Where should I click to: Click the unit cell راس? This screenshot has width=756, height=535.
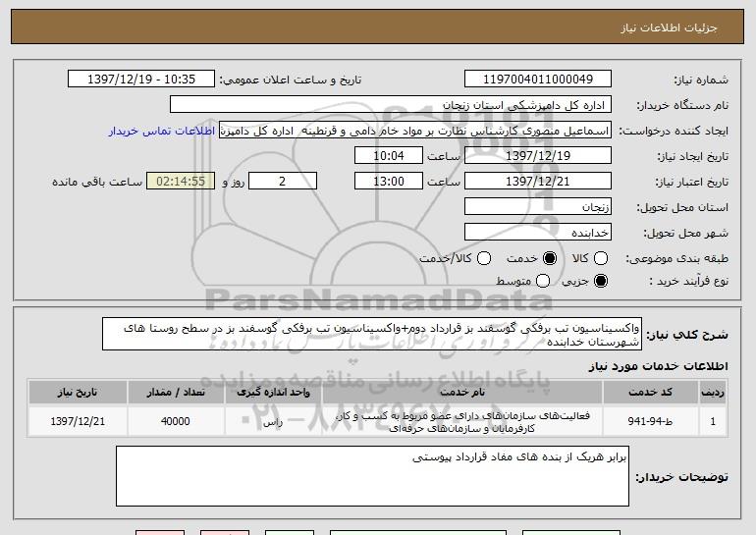(x=273, y=422)
